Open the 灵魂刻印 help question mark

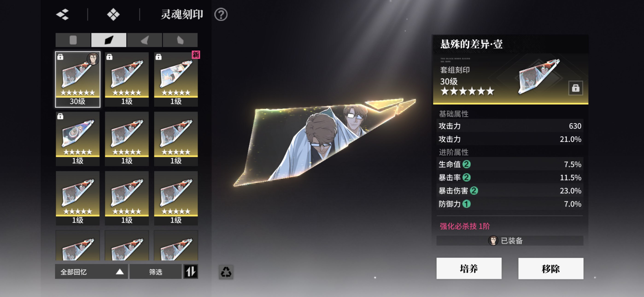coord(221,15)
